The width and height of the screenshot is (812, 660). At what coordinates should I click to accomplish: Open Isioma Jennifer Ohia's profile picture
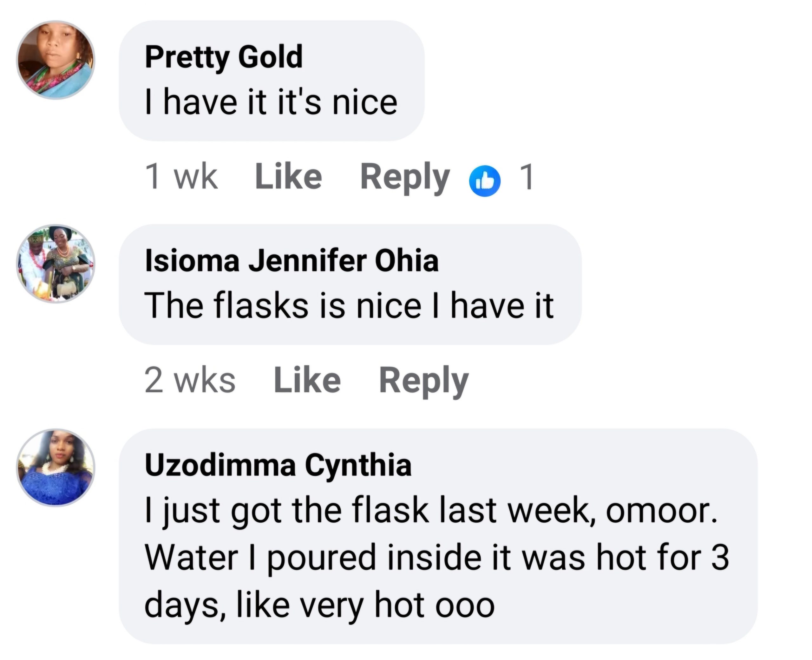tap(56, 264)
